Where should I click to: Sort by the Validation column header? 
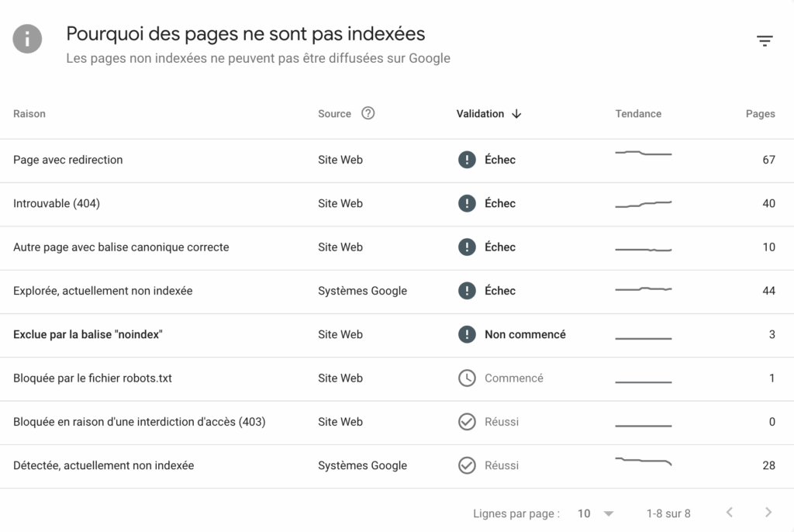(480, 114)
